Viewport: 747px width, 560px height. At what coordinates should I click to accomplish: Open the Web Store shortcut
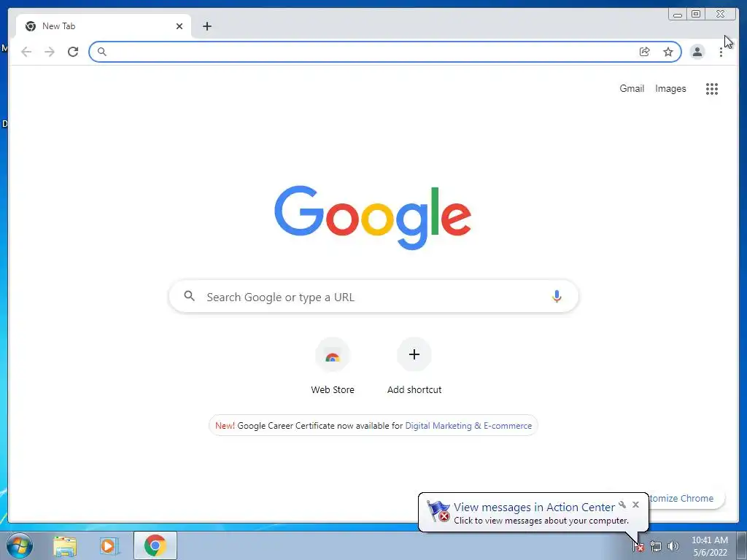point(333,366)
